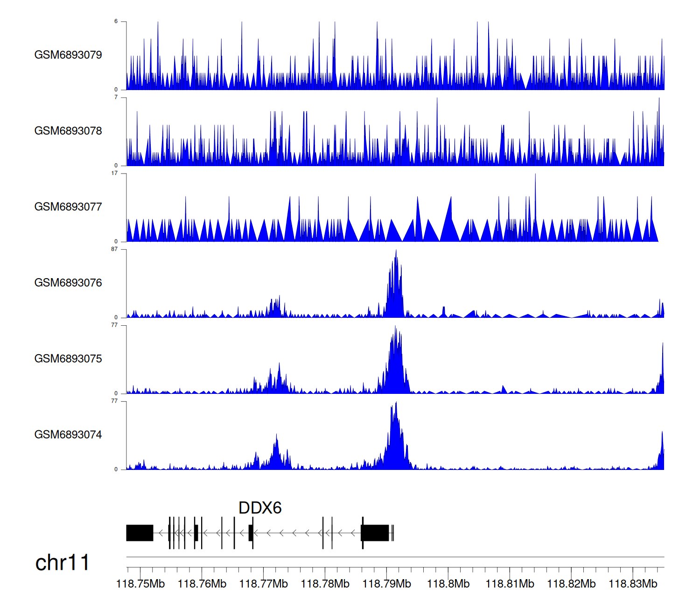The width and height of the screenshot is (700, 616).
Task: Select the 118.8Mb axis tick label
Action: 448,584
